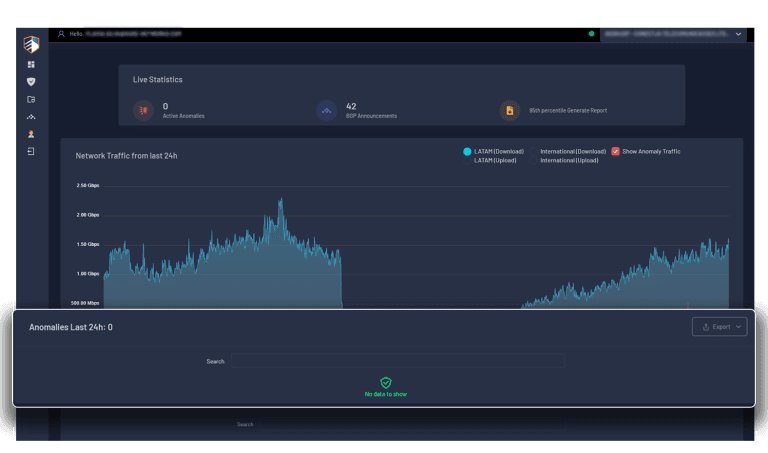Click the Active Anomalies red icon
Viewport: 768px width, 453px height.
(143, 110)
